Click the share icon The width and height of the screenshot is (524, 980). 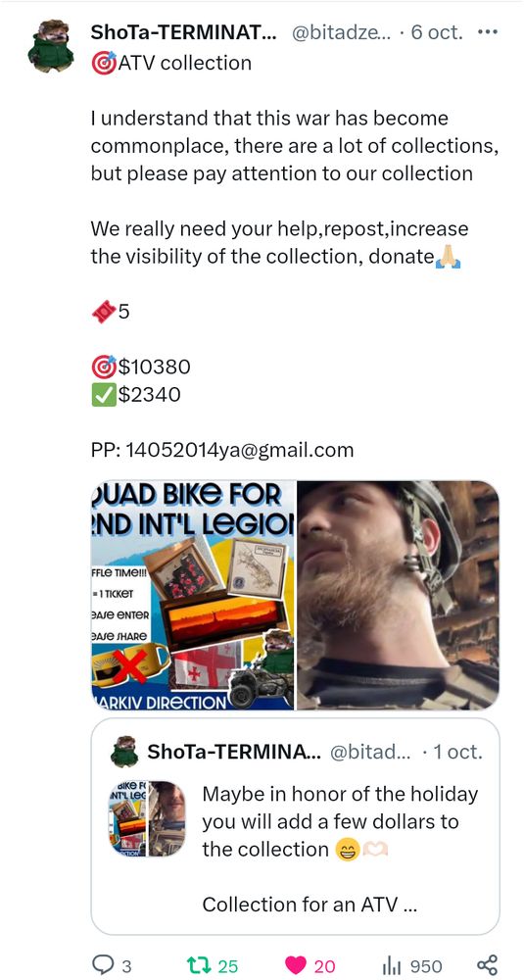coord(487,965)
